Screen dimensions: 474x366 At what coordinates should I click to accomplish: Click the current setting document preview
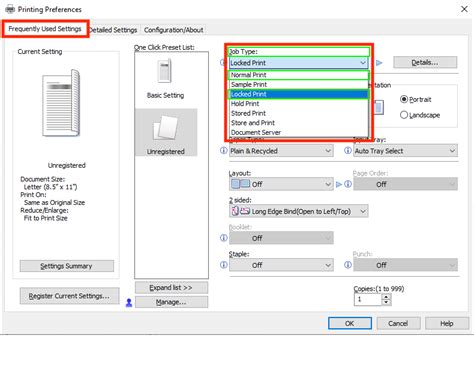point(61,103)
